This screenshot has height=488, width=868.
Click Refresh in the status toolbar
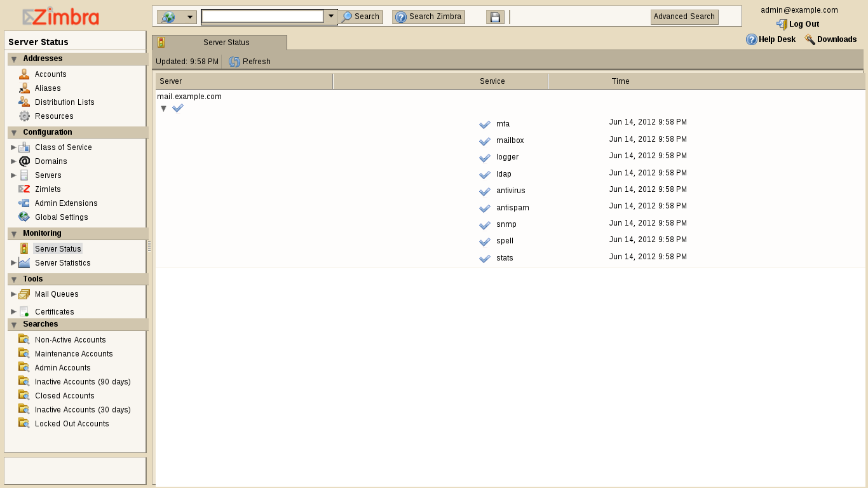click(250, 62)
